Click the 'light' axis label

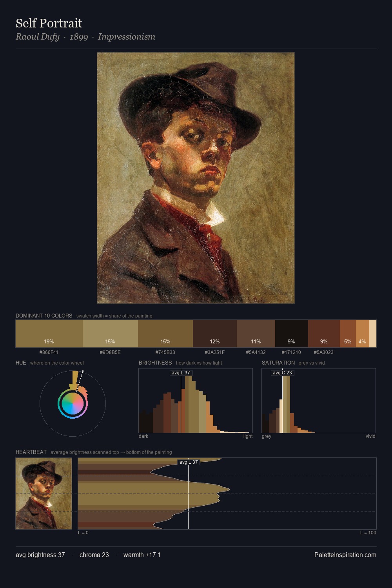point(248,436)
